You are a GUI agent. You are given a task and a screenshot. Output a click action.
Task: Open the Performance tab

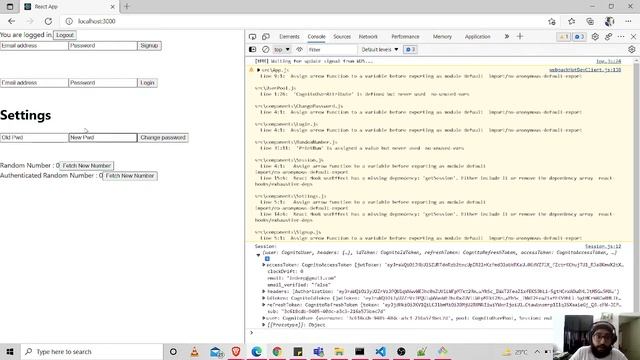coord(405,37)
